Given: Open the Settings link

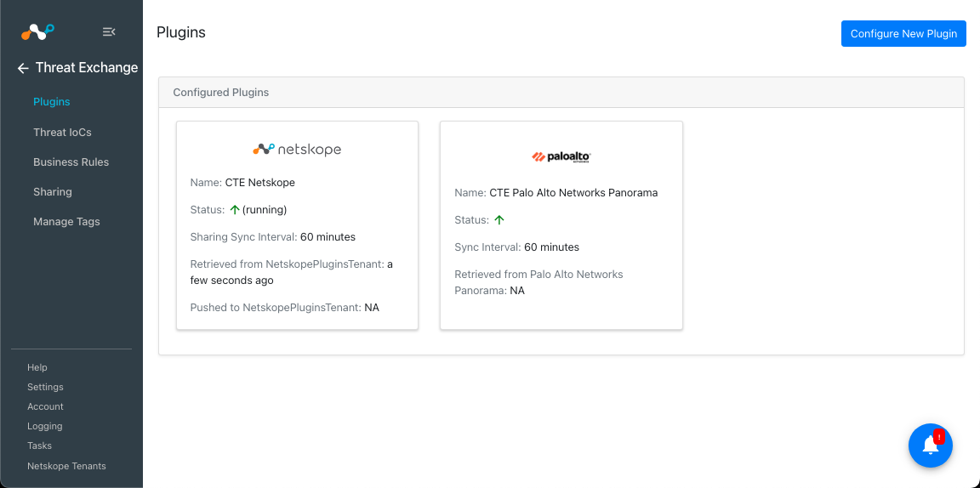Looking at the screenshot, I should pos(45,388).
